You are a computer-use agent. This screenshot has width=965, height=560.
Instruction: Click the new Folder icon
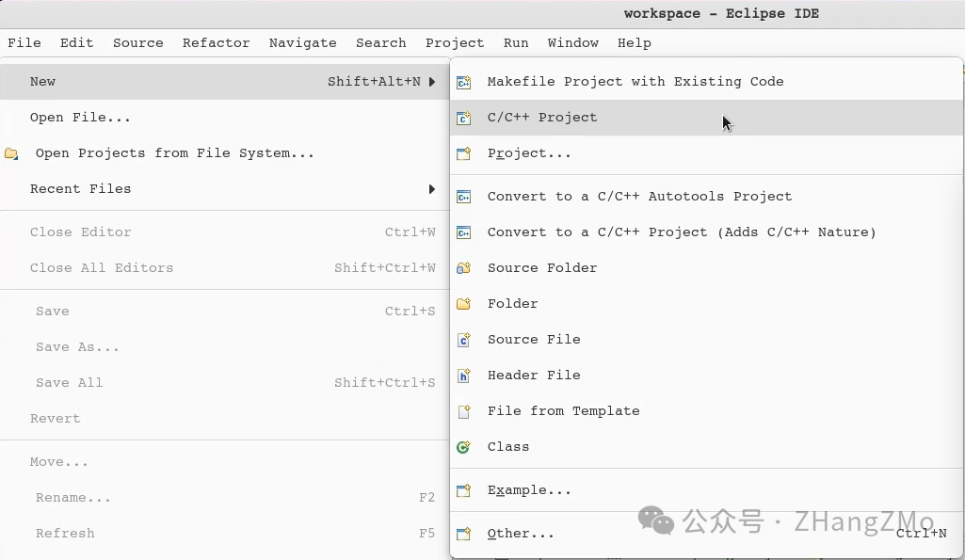click(x=463, y=304)
